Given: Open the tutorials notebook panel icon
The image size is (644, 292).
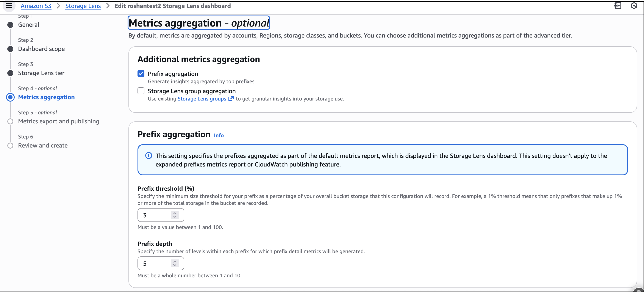Looking at the screenshot, I should (617, 6).
